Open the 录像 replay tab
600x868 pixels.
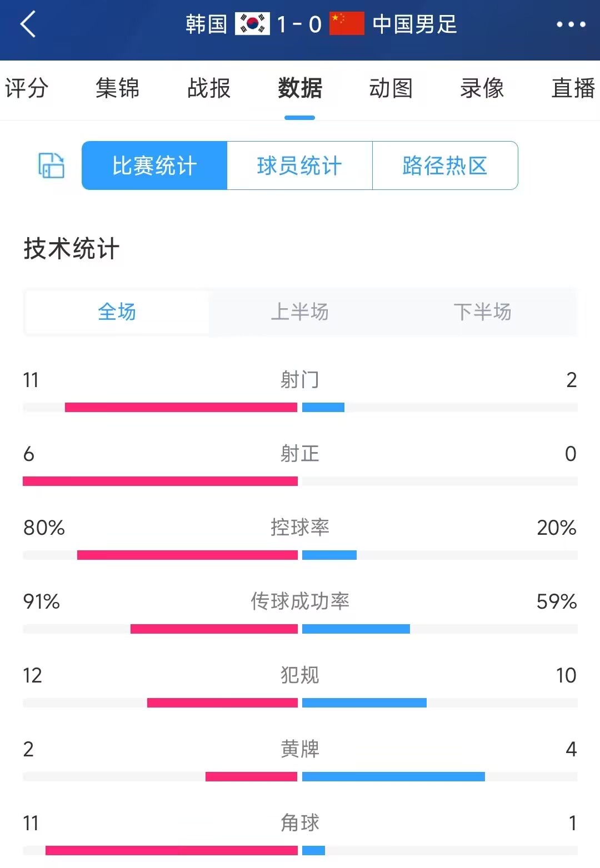(482, 88)
